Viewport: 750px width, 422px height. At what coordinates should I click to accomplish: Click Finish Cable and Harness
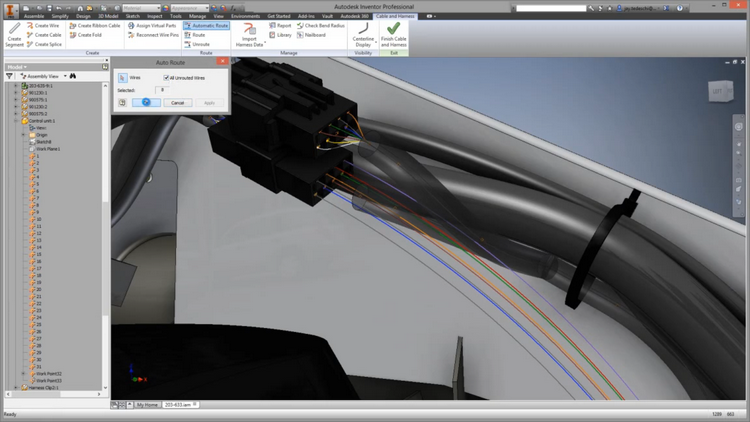pos(393,36)
